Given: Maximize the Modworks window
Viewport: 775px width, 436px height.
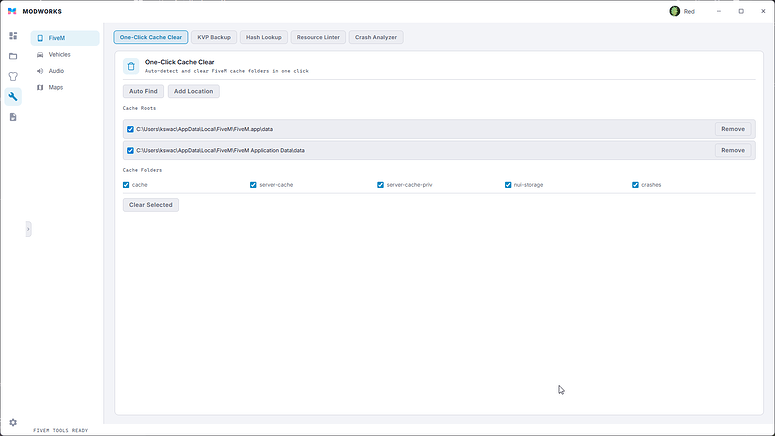Looking at the screenshot, I should [741, 11].
